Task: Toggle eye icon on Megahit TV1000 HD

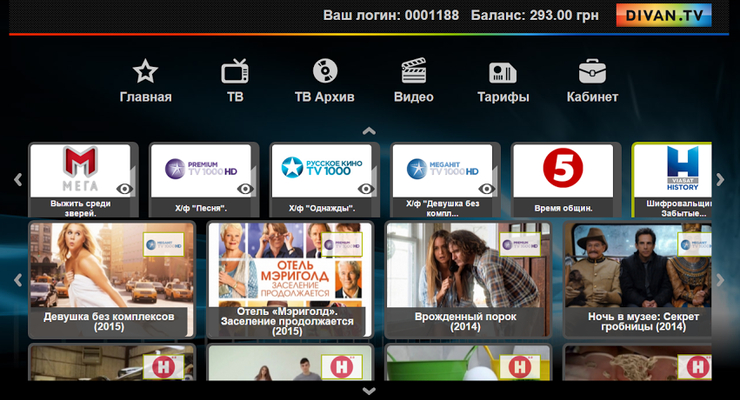Action: [x=487, y=189]
